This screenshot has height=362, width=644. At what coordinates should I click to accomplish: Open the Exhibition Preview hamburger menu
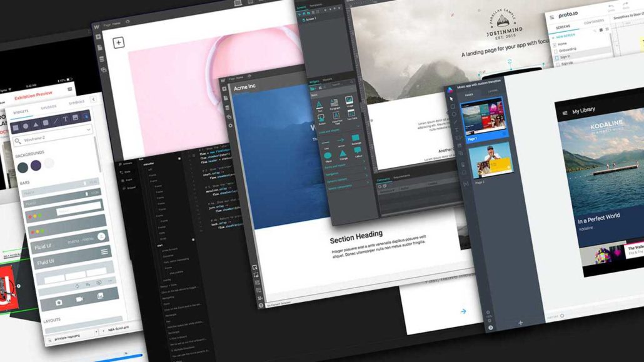70,89
